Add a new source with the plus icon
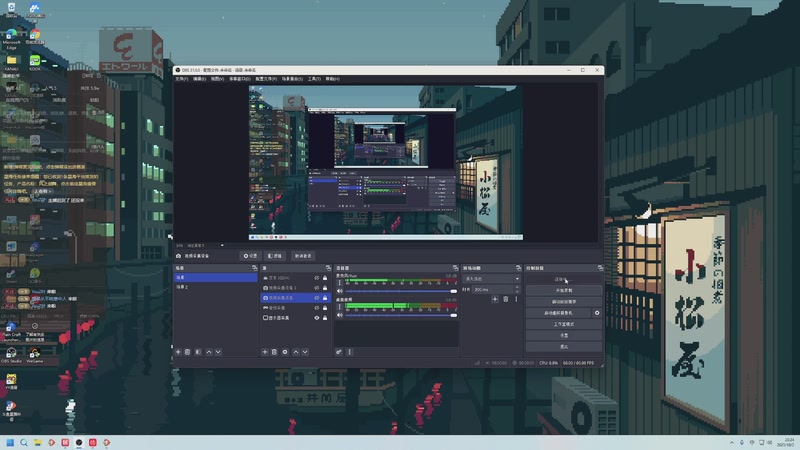Image resolution: width=800 pixels, height=450 pixels. [x=264, y=352]
